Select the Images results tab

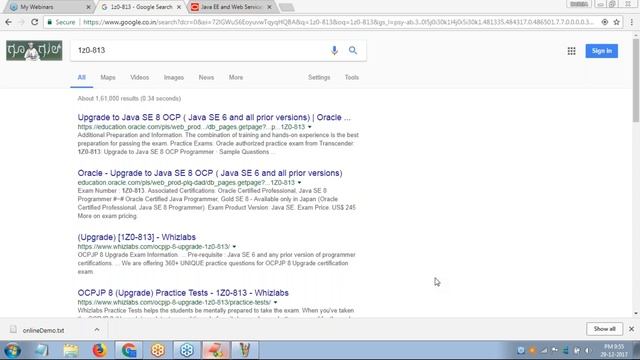coord(174,78)
